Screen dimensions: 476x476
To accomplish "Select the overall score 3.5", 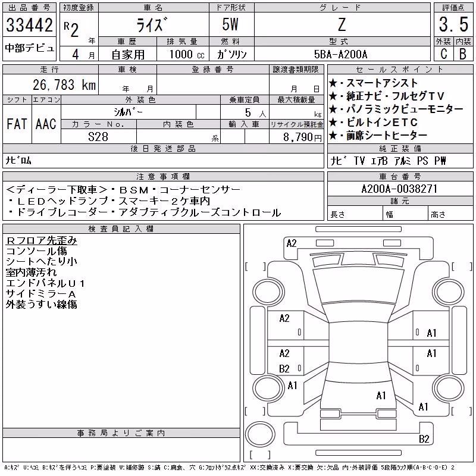I will pos(453,24).
